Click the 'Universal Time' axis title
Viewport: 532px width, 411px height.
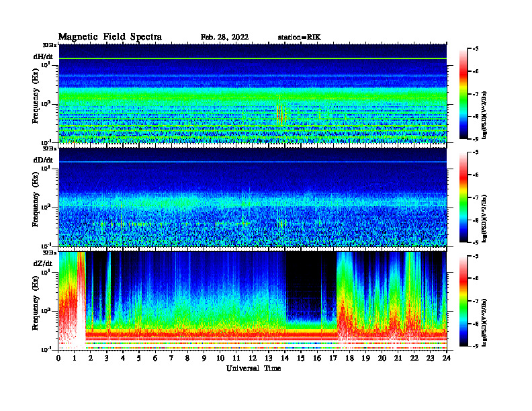[x=253, y=368]
